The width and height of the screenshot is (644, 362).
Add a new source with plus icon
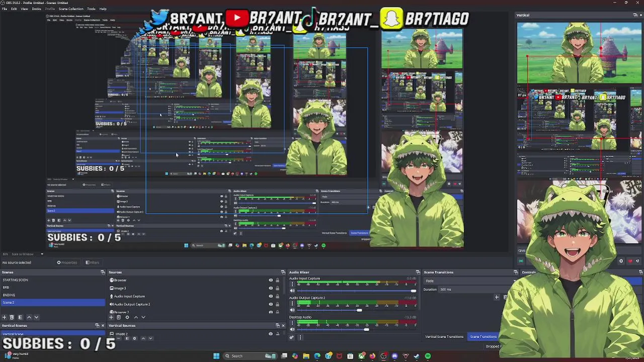tap(111, 317)
